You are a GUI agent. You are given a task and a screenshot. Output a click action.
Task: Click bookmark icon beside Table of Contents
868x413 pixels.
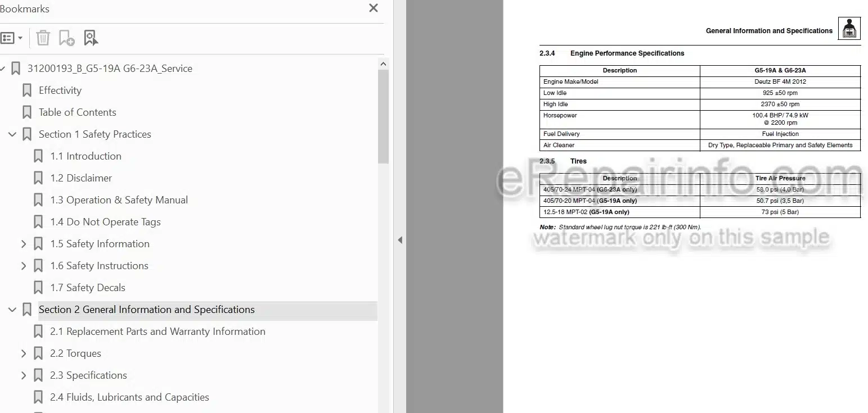tap(26, 112)
